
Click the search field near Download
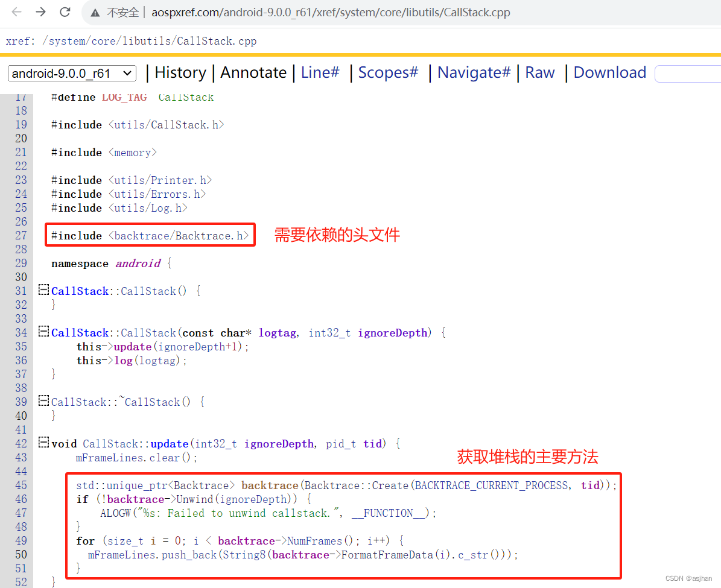coord(688,73)
